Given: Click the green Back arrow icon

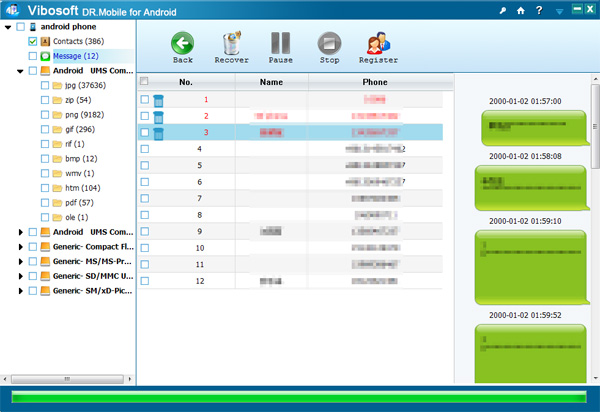Looking at the screenshot, I should pos(183,43).
